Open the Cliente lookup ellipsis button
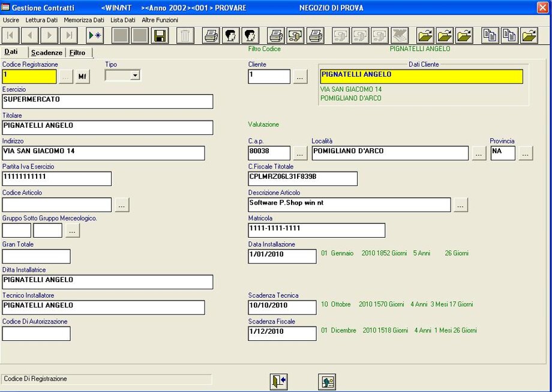 (300, 77)
